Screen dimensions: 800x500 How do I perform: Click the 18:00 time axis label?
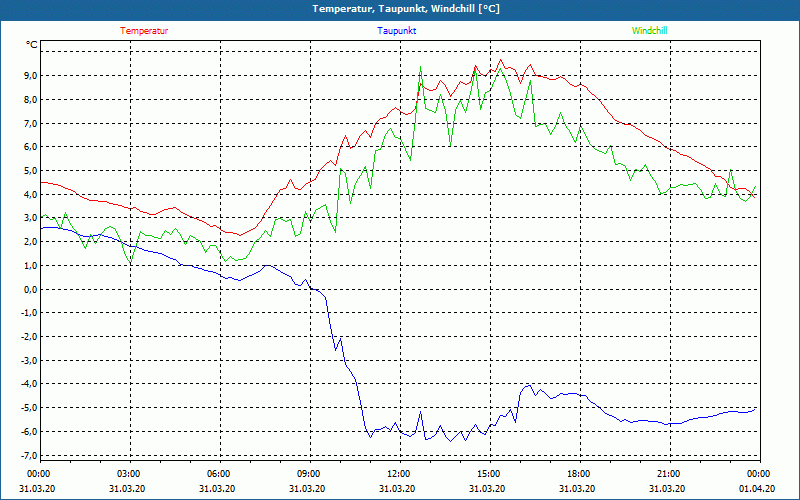tap(580, 474)
